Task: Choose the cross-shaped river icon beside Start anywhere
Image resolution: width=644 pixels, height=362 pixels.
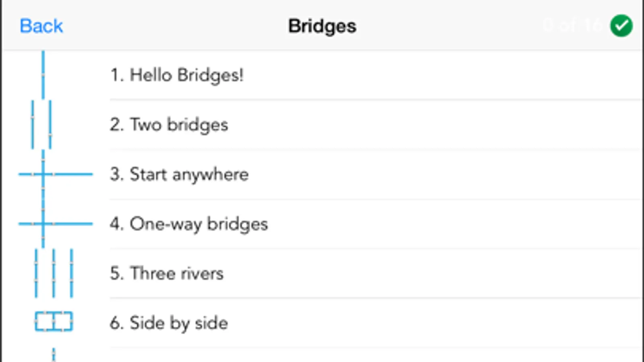Action: coord(56,174)
